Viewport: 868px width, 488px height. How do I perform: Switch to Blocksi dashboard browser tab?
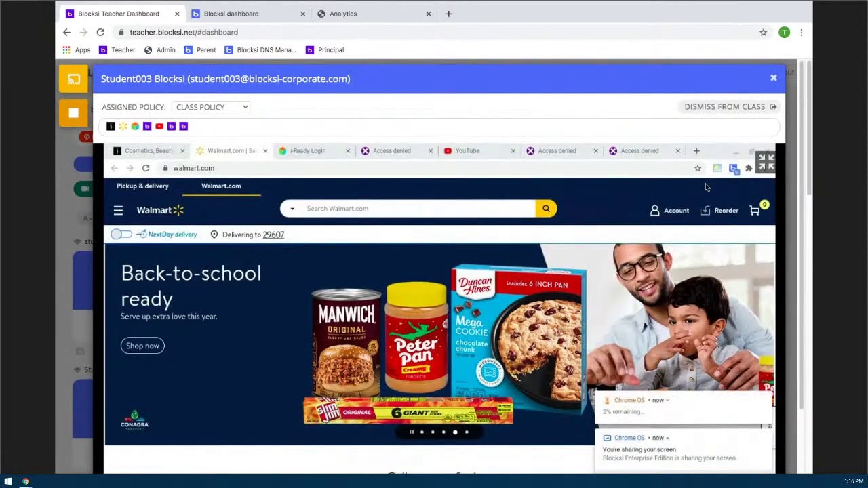coord(248,14)
